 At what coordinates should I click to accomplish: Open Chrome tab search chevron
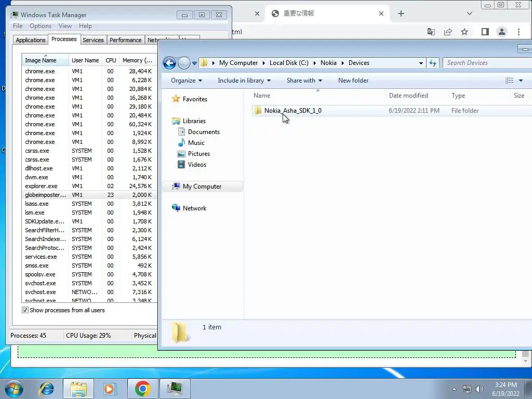470,14
